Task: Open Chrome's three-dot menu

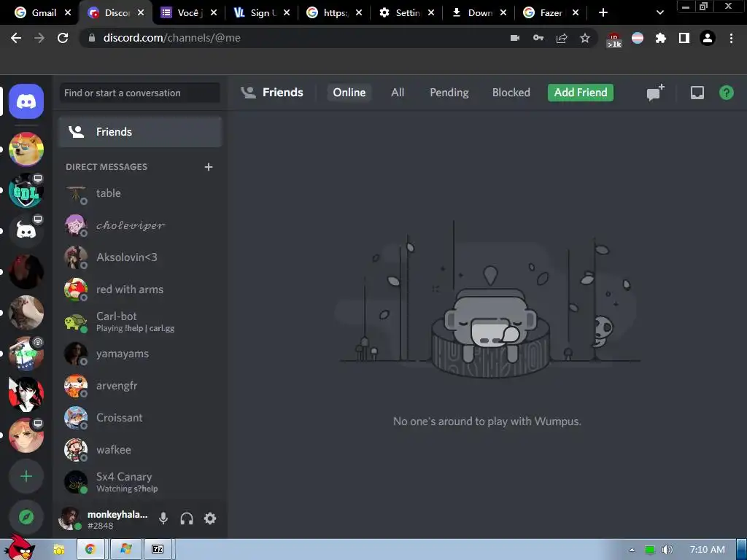Action: pos(731,38)
